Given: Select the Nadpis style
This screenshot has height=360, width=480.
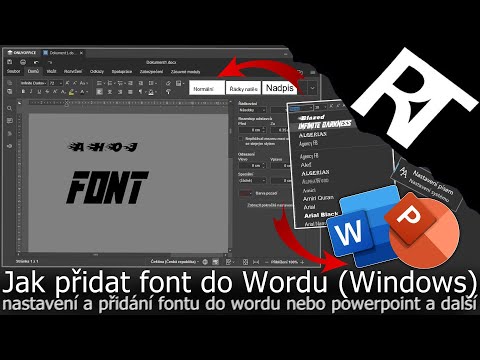Looking at the screenshot, I should coord(280,88).
